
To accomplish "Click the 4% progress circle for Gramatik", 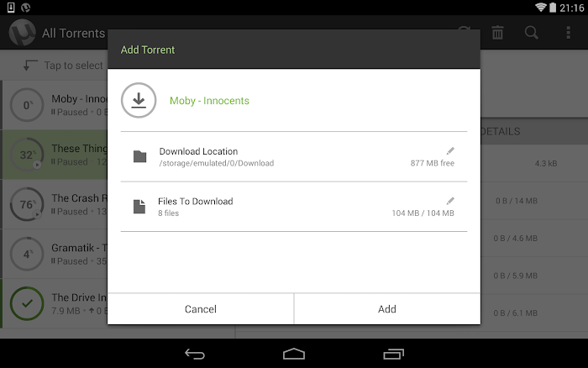I will 27,254.
